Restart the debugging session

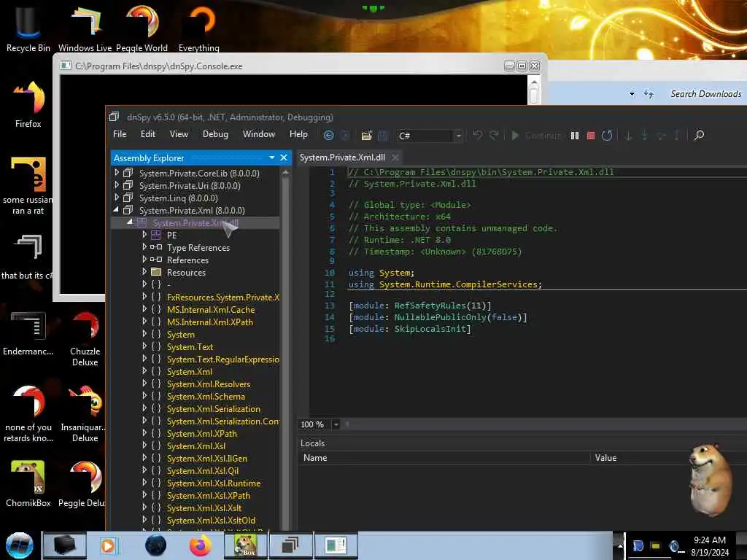pyautogui.click(x=606, y=136)
